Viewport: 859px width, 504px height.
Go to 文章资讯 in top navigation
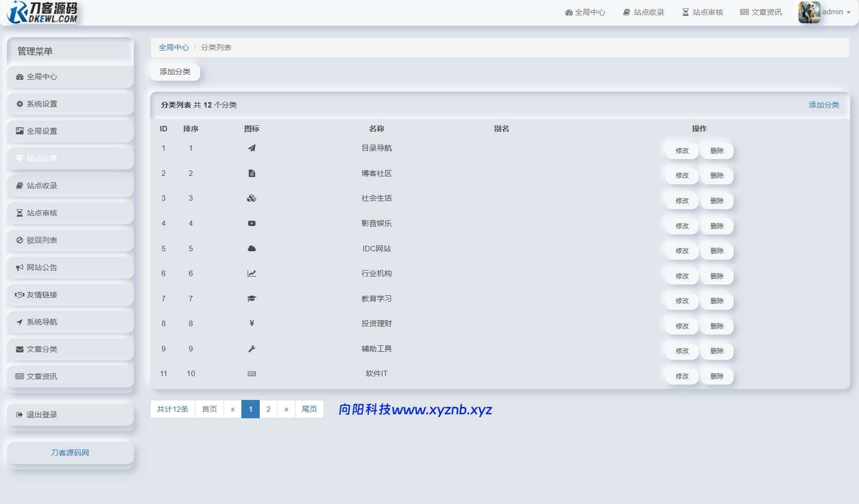[x=761, y=12]
